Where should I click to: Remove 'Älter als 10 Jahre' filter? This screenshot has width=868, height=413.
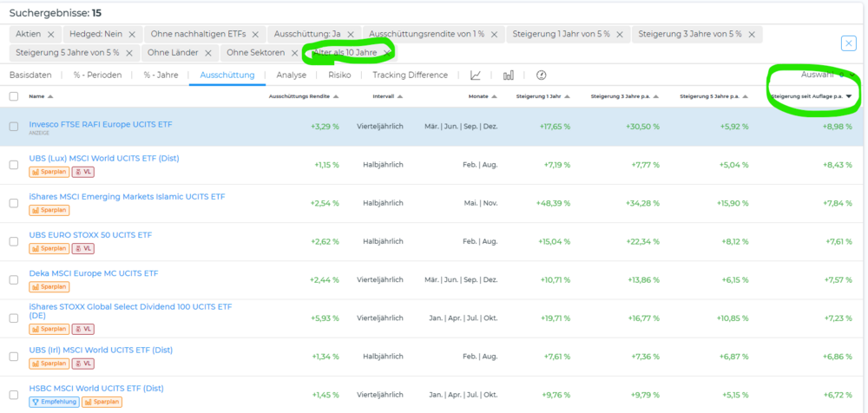pyautogui.click(x=386, y=53)
